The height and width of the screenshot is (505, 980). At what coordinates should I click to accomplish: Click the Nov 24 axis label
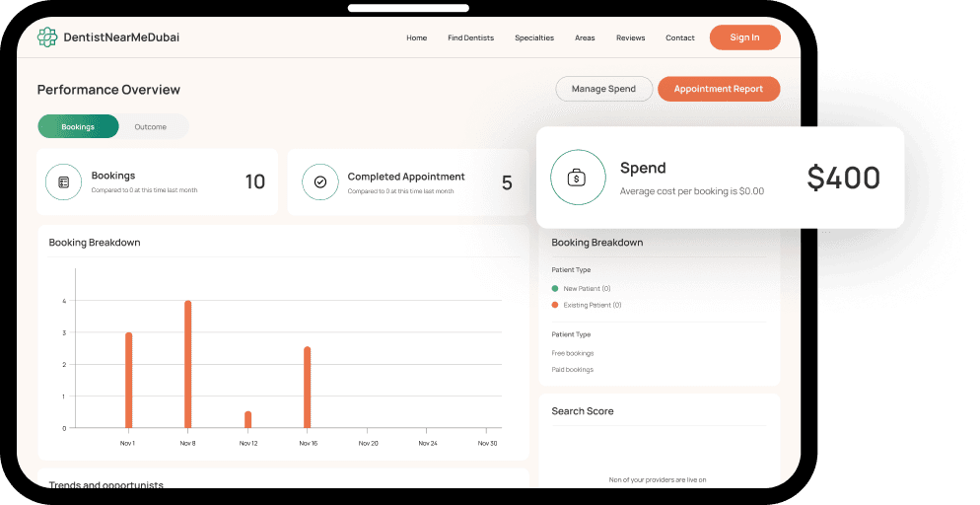click(428, 443)
